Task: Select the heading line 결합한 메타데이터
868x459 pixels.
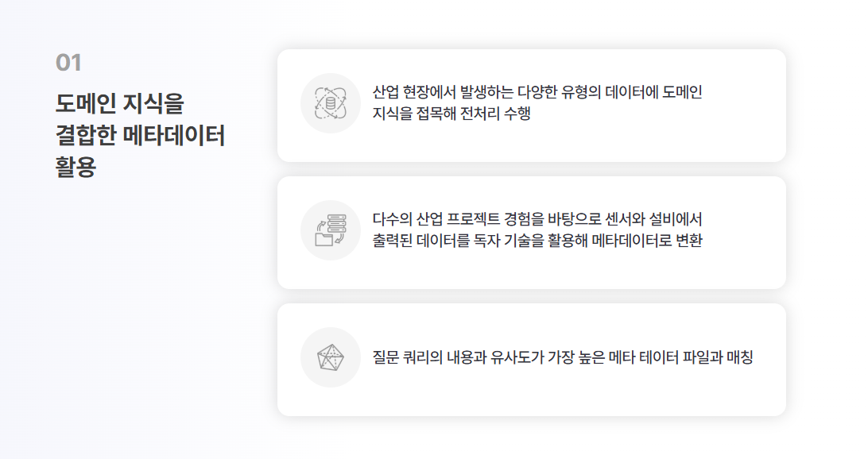Action: 140,136
